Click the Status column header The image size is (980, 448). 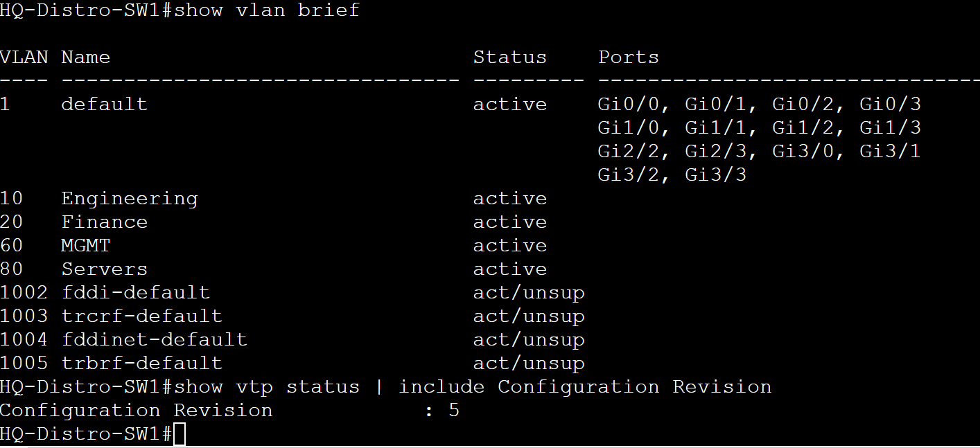pyautogui.click(x=510, y=57)
